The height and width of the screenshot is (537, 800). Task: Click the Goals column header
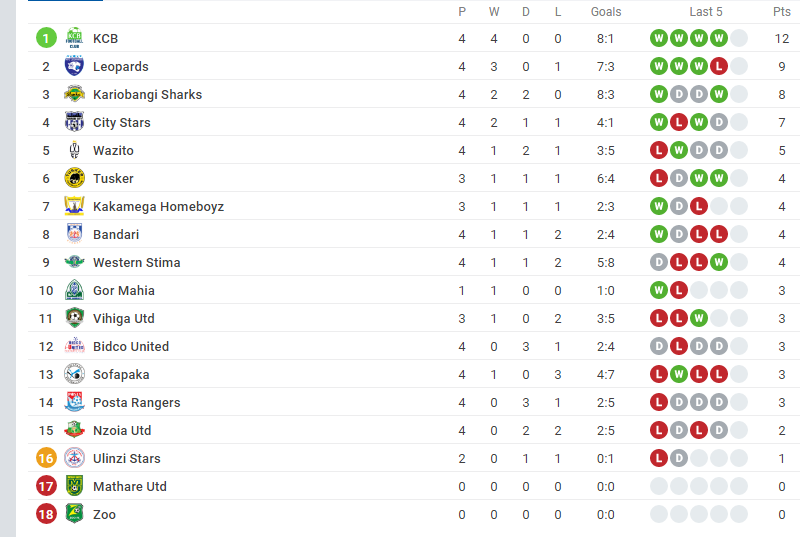[606, 12]
